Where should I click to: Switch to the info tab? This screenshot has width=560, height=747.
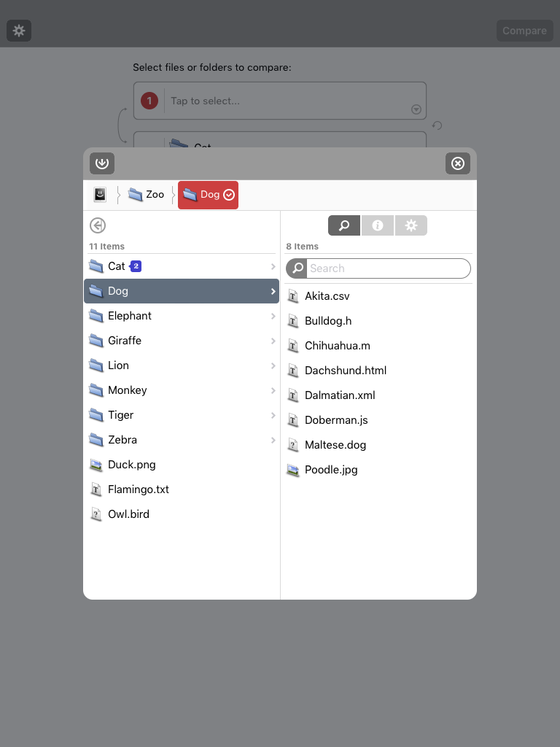pyautogui.click(x=378, y=225)
